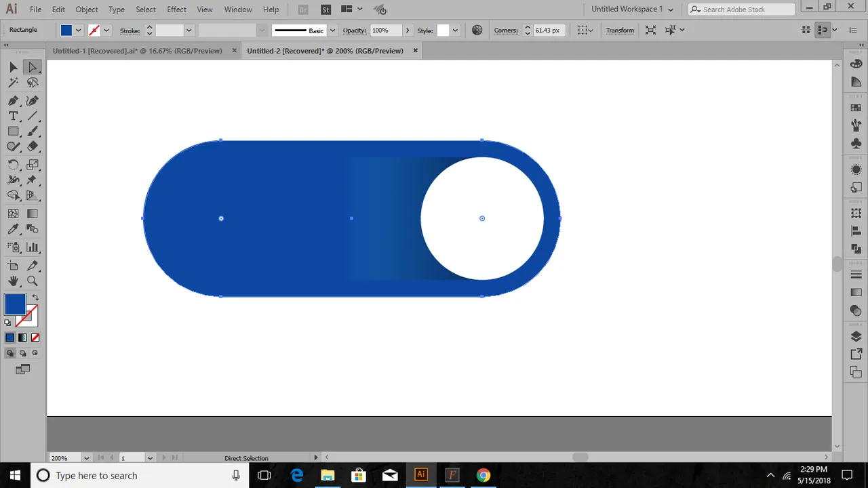Select the Rectangle tool in toolbox
The image size is (868, 488).
[x=13, y=131]
